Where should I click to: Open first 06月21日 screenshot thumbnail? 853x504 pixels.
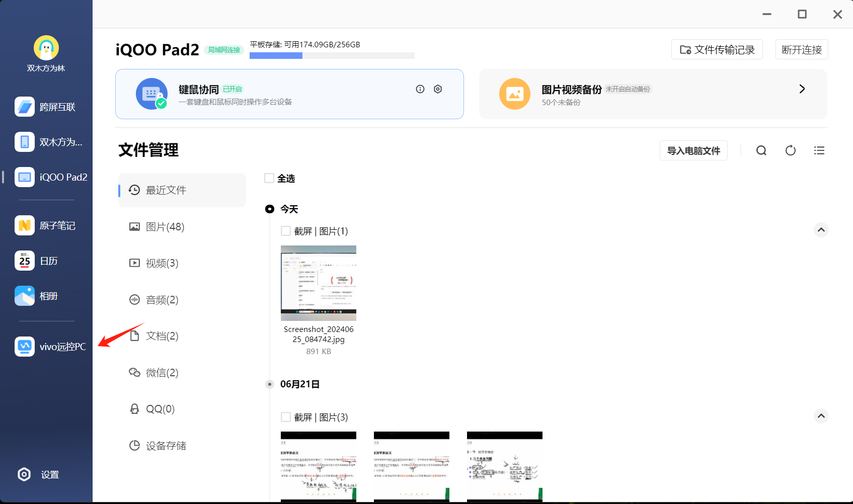[319, 466]
